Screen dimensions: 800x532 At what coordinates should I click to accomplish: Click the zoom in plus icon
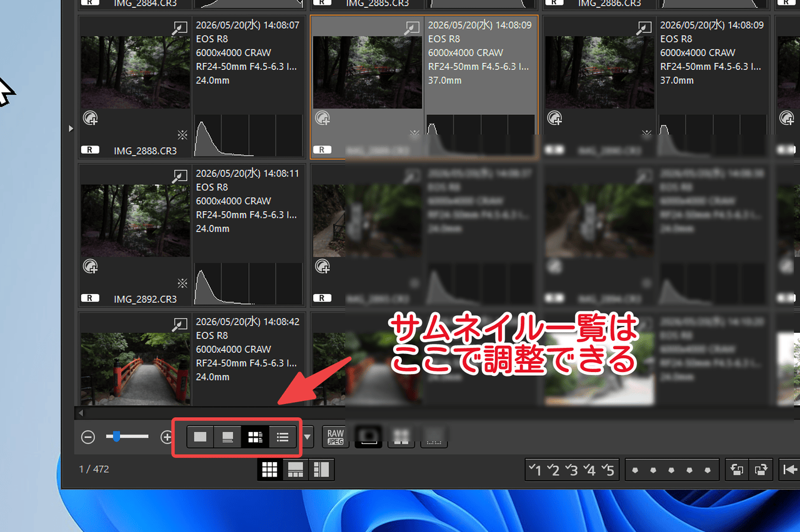click(166, 438)
